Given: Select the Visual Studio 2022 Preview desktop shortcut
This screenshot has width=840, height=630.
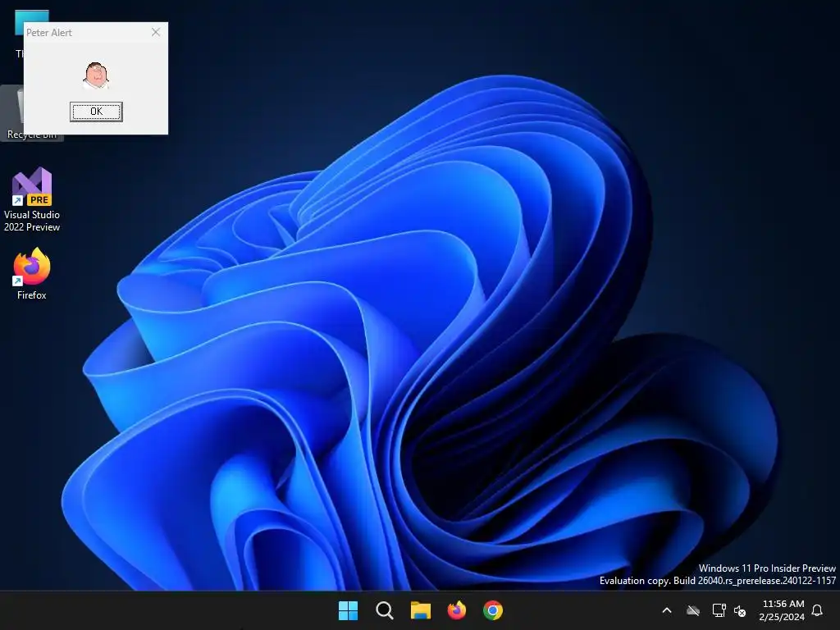Looking at the screenshot, I should 32,199.
